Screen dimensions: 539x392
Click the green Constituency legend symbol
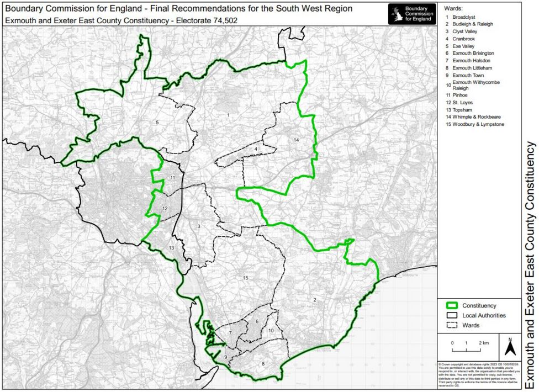pyautogui.click(x=451, y=305)
